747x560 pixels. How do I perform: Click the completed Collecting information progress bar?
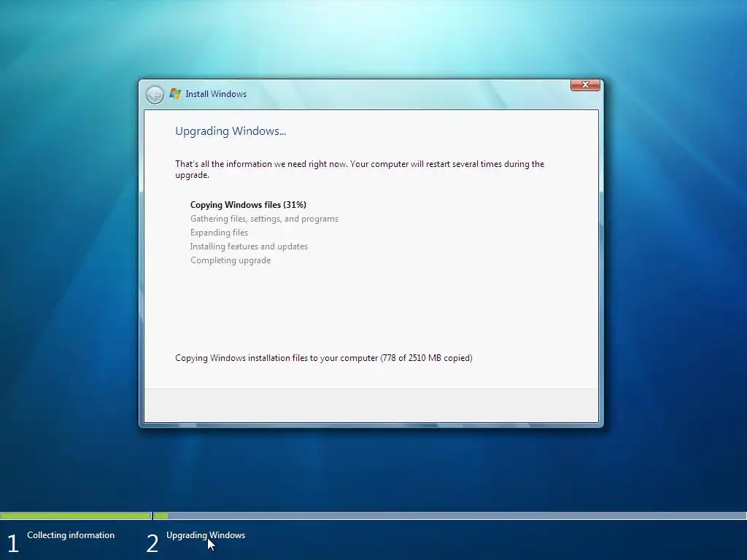click(76, 516)
